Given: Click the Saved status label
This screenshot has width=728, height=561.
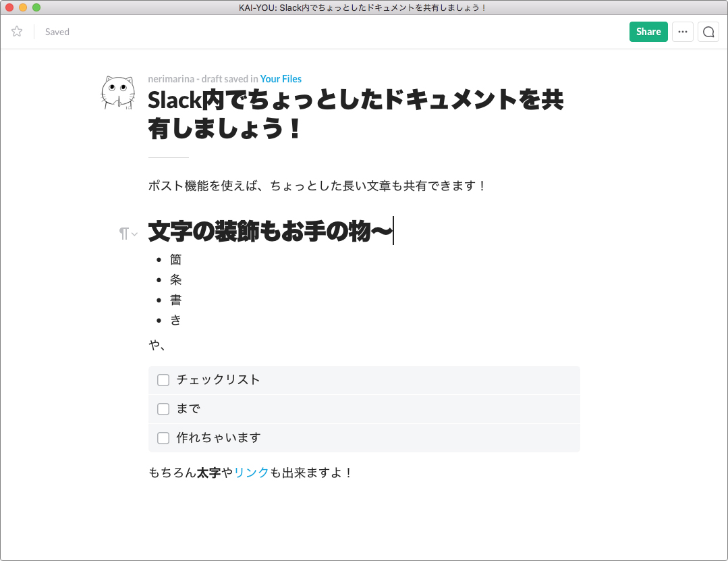Looking at the screenshot, I should click(x=57, y=32).
